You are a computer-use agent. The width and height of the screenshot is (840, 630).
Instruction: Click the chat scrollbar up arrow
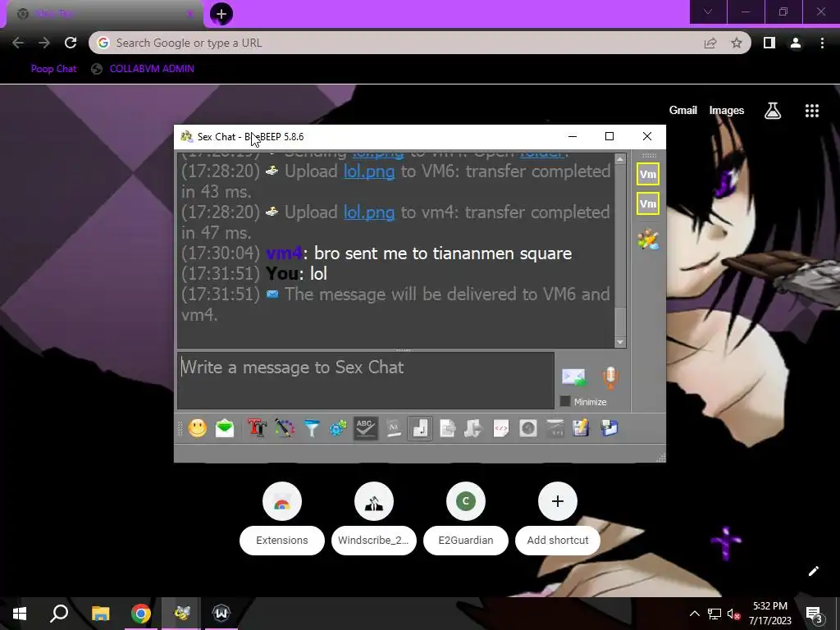(x=620, y=159)
